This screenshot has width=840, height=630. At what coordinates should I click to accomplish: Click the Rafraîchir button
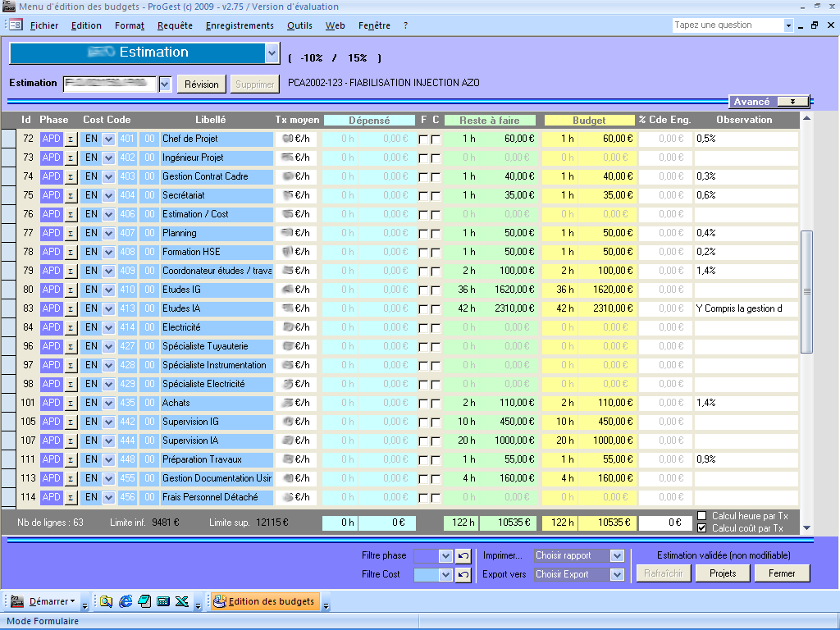[x=663, y=573]
